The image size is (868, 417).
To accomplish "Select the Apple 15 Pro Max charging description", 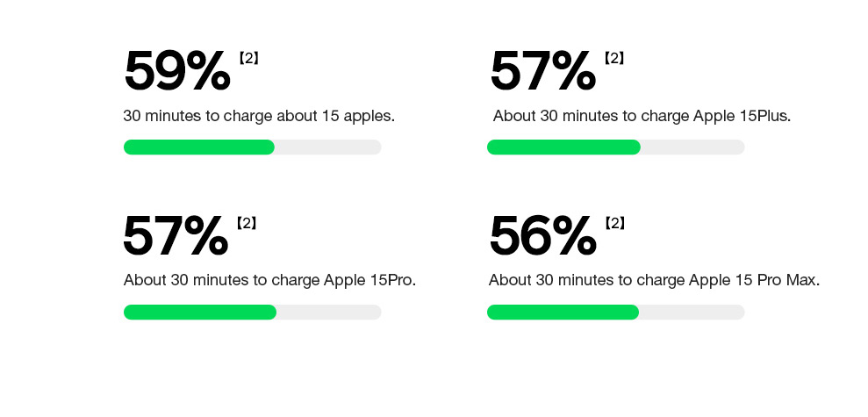I will coord(655,281).
